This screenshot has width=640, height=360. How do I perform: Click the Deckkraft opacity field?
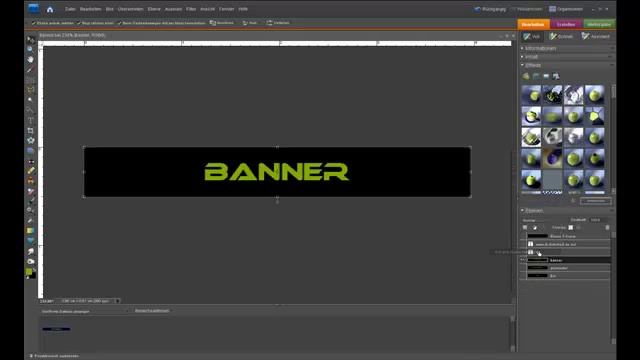click(597, 220)
